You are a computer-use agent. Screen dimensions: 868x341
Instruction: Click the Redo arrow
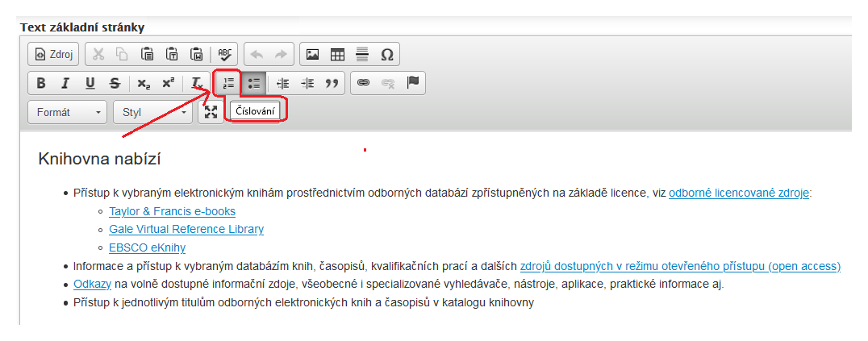pyautogui.click(x=281, y=54)
